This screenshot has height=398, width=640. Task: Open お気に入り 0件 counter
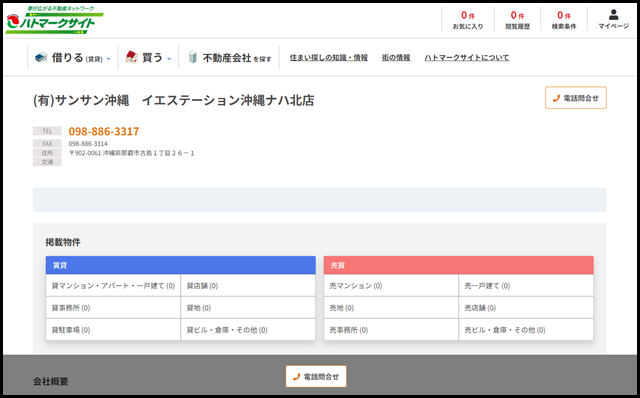coord(468,20)
